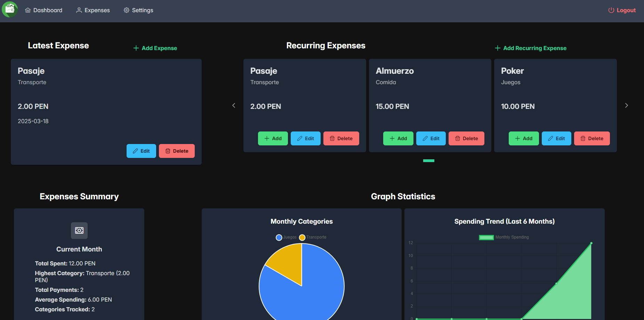Click the money icon in Current Month card

[79, 230]
